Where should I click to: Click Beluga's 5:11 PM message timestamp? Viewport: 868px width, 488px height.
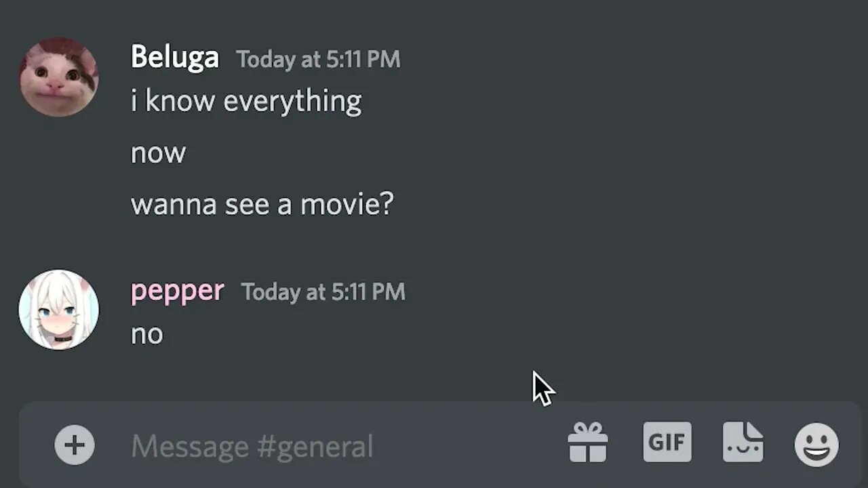pos(318,60)
